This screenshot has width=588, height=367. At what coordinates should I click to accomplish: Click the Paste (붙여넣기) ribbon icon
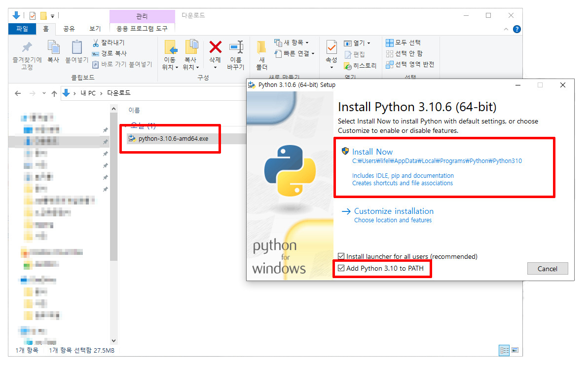[x=77, y=48]
